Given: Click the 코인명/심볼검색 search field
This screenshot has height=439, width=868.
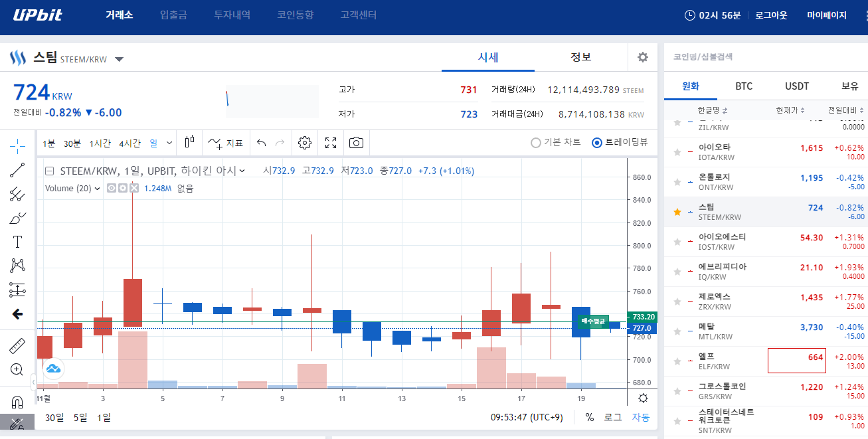Looking at the screenshot, I should tap(766, 57).
